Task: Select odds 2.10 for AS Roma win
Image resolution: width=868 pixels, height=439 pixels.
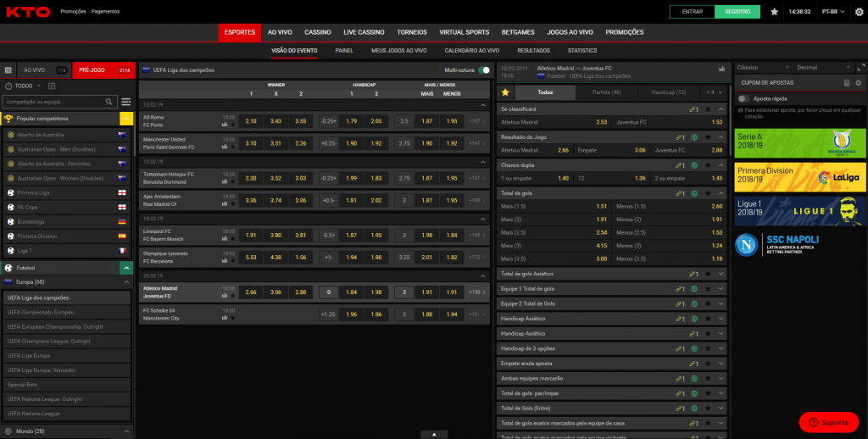Action: pos(251,121)
